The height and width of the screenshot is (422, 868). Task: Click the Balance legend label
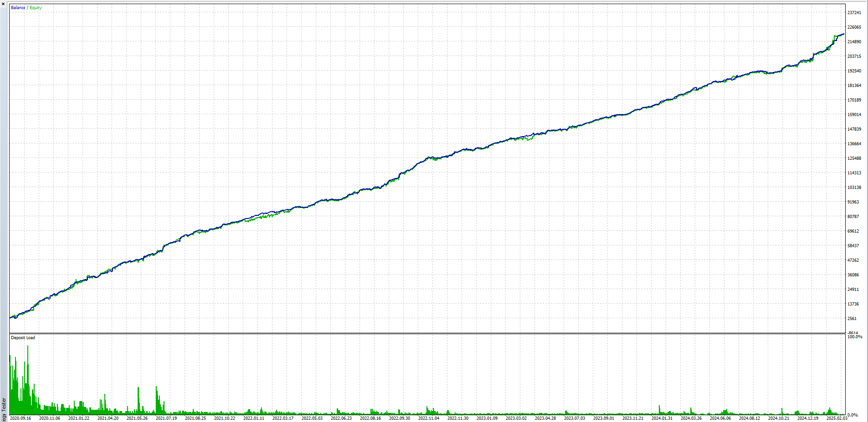[x=18, y=8]
